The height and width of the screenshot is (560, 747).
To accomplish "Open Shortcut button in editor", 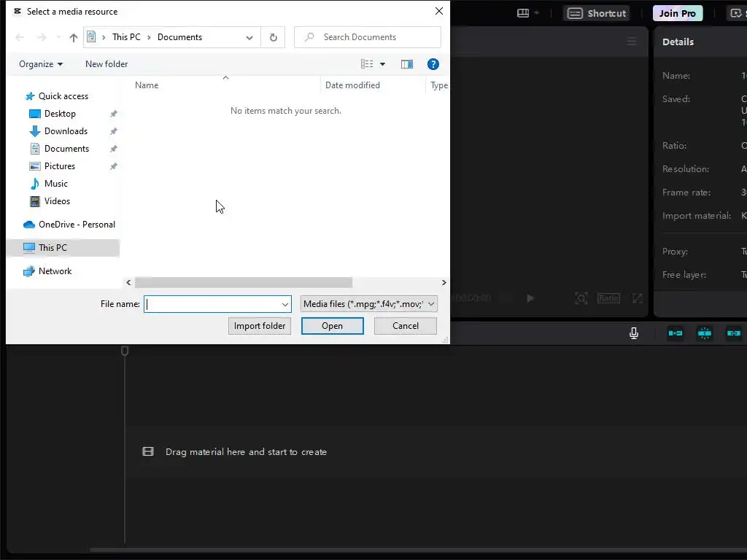I will click(597, 13).
